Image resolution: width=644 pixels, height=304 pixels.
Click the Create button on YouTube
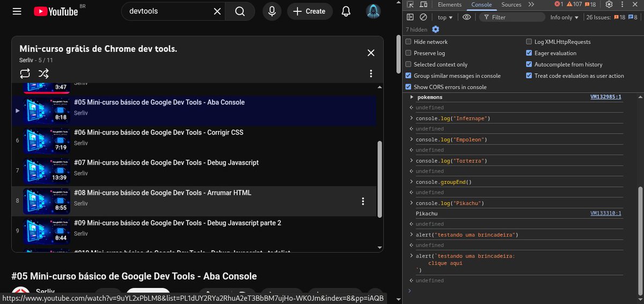click(x=310, y=11)
